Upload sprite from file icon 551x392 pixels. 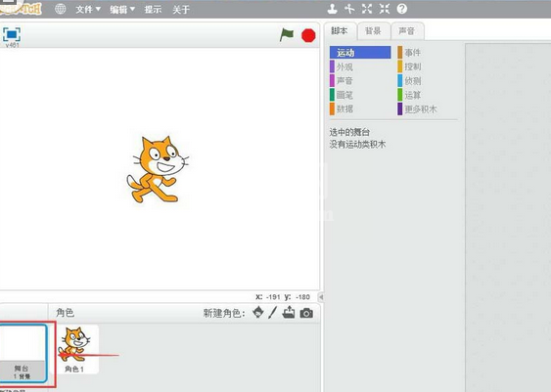pyautogui.click(x=289, y=312)
